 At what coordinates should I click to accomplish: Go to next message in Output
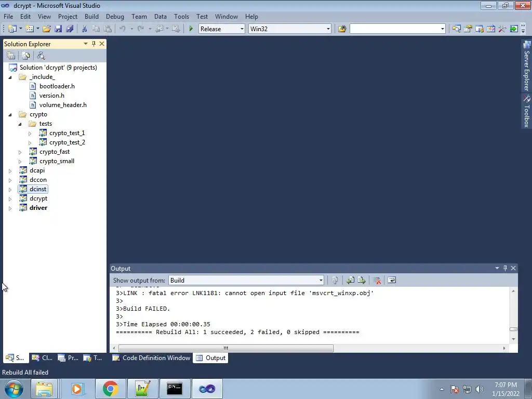pyautogui.click(x=362, y=280)
